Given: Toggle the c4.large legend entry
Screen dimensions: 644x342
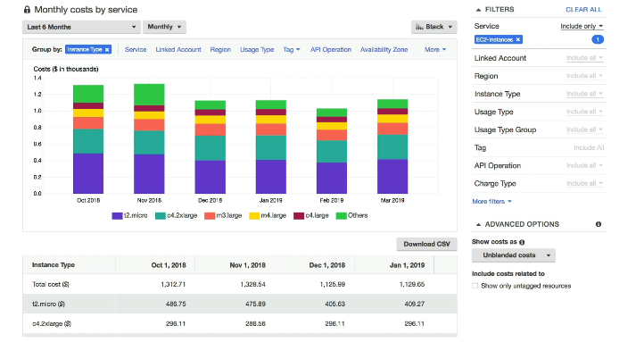Looking at the screenshot, I should coord(311,216).
